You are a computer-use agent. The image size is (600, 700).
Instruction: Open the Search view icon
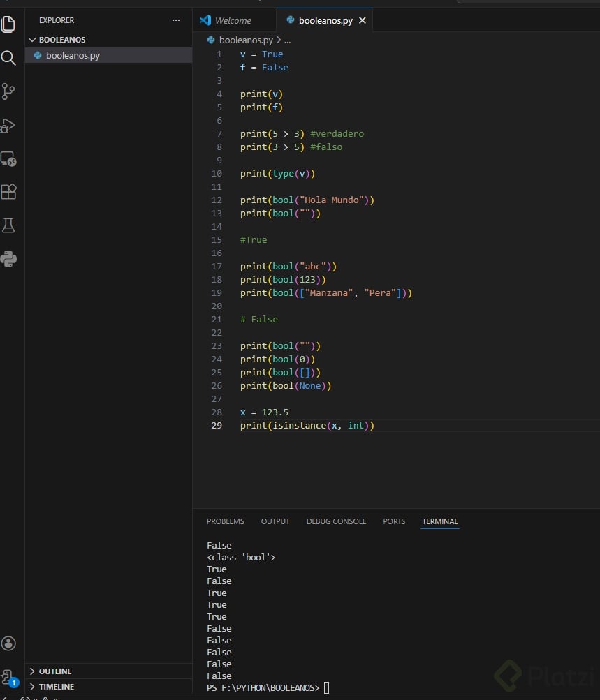[8, 58]
